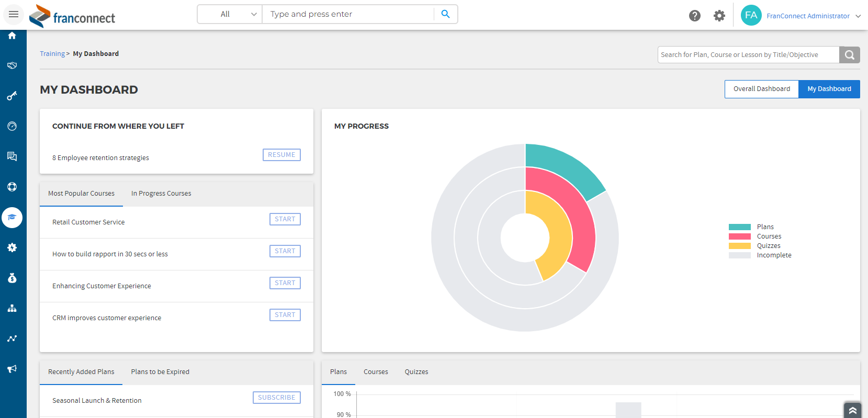This screenshot has width=868, height=418.
Task: Click the Training breadcrumb link
Action: coord(52,54)
